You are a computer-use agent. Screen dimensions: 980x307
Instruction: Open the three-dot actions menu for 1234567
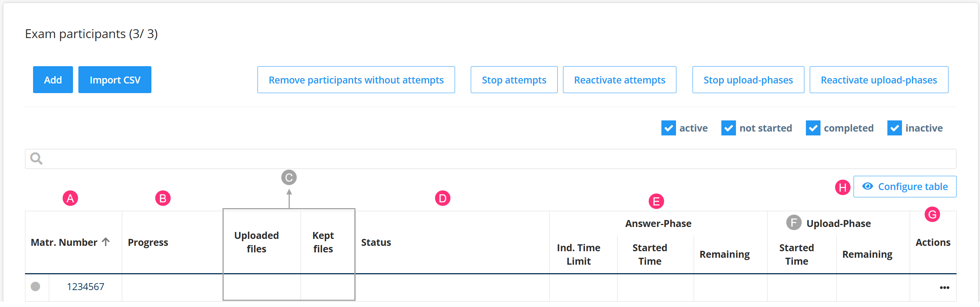(944, 287)
